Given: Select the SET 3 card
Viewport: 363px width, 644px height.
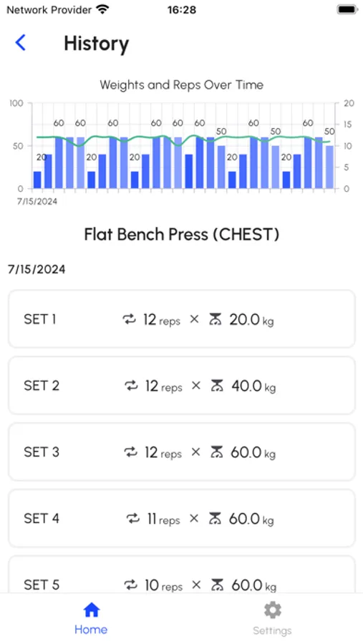Looking at the screenshot, I should (182, 452).
